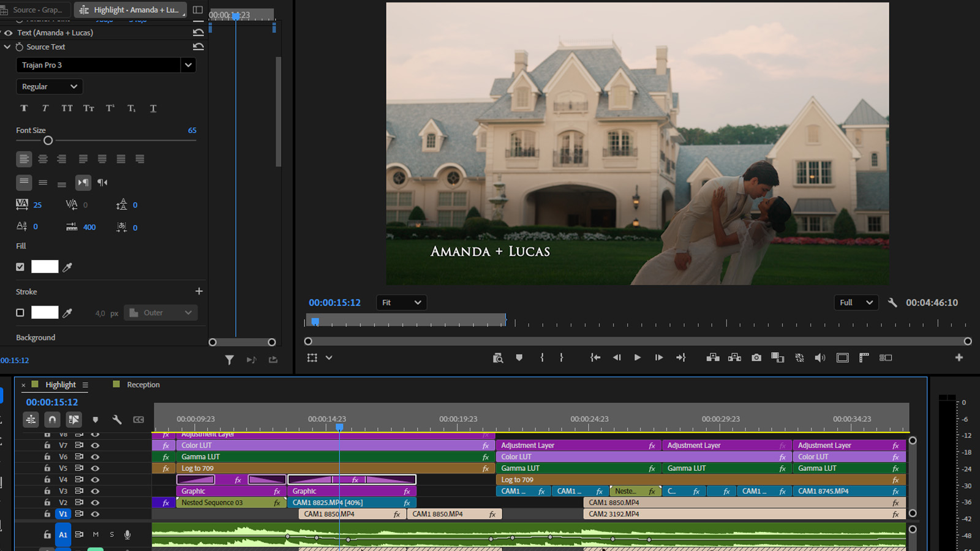Toggle visibility of Text (Amanda + Lucas)
This screenshot has width=980, height=551.
[9, 33]
